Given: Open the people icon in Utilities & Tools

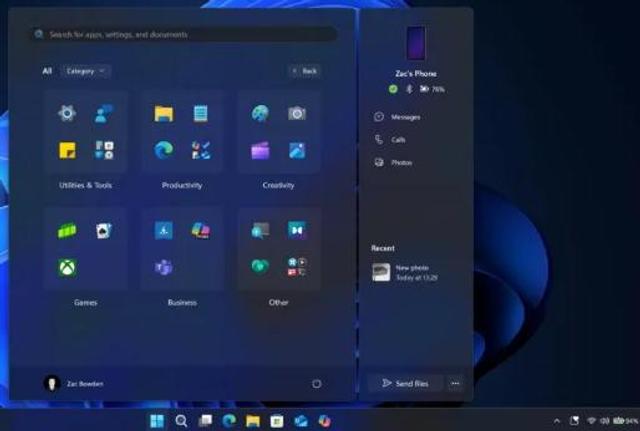Looking at the screenshot, I should coord(104,113).
